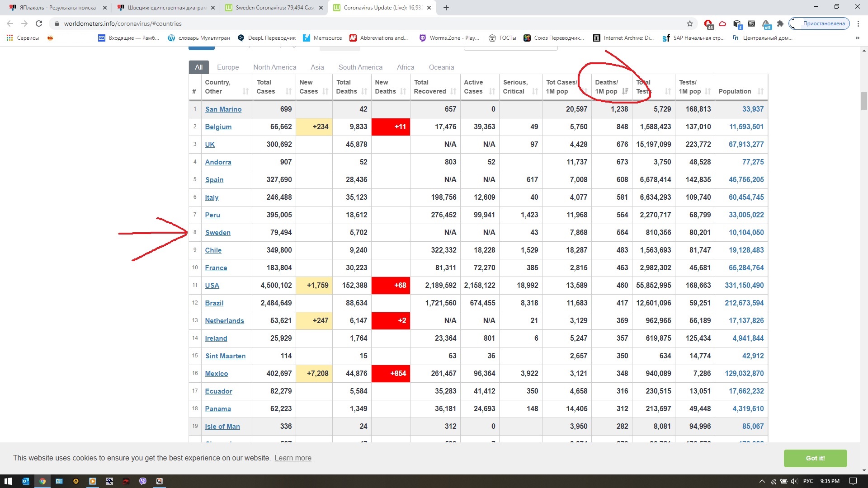Open the volume control in system tray
This screenshot has height=488, width=868.
[x=794, y=481]
